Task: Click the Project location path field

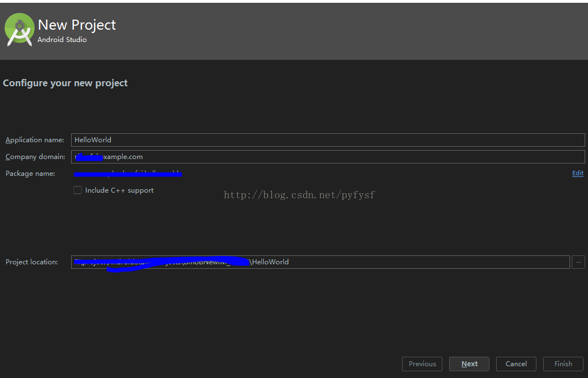Action: click(320, 262)
